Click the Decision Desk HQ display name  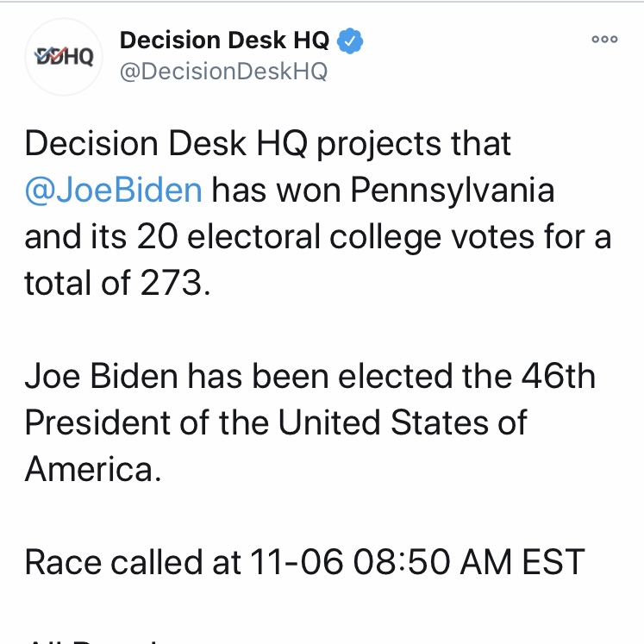[224, 40]
